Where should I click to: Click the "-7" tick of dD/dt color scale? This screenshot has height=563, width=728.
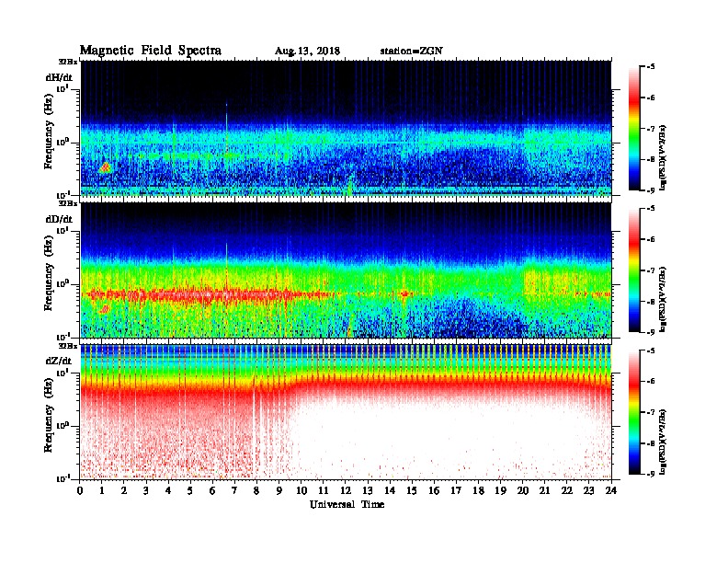(x=650, y=270)
